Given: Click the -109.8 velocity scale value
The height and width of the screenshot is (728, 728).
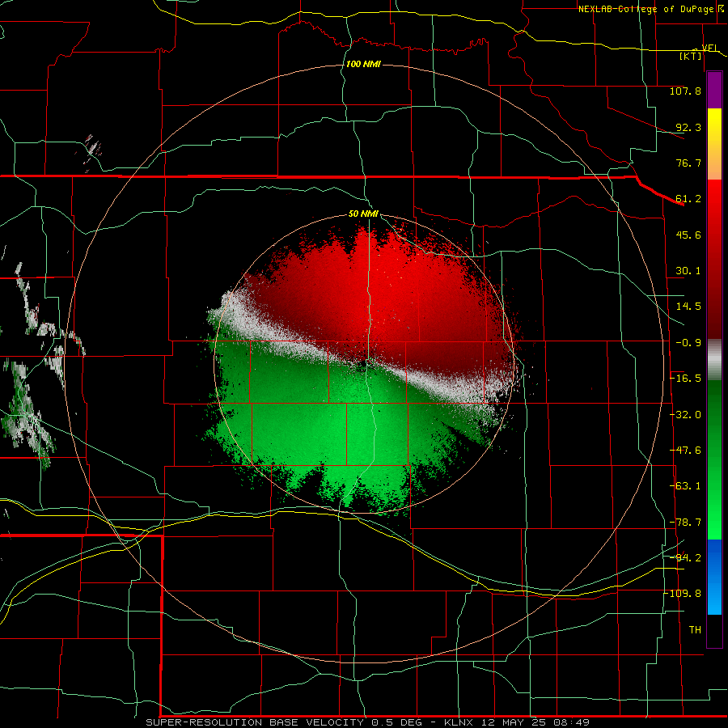Looking at the screenshot, I should click(x=683, y=594).
